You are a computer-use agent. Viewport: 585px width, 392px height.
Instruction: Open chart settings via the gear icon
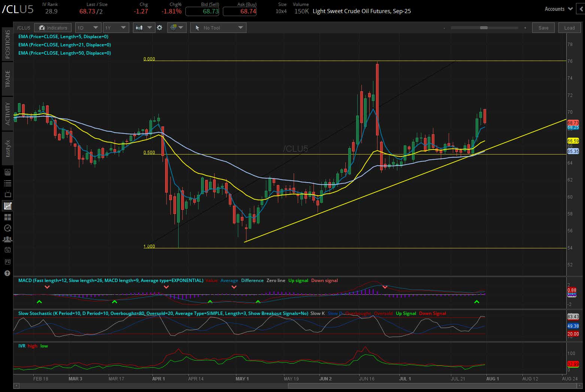(x=160, y=27)
